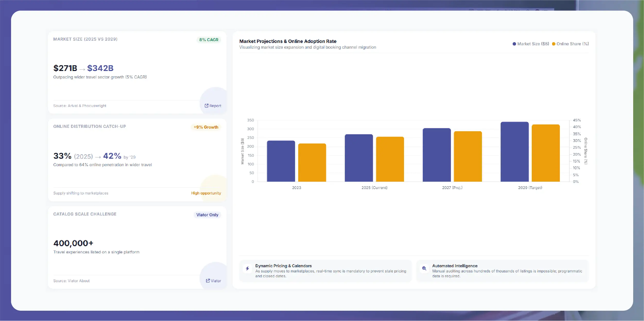Select the 2023 orange online share bar

pos(312,163)
